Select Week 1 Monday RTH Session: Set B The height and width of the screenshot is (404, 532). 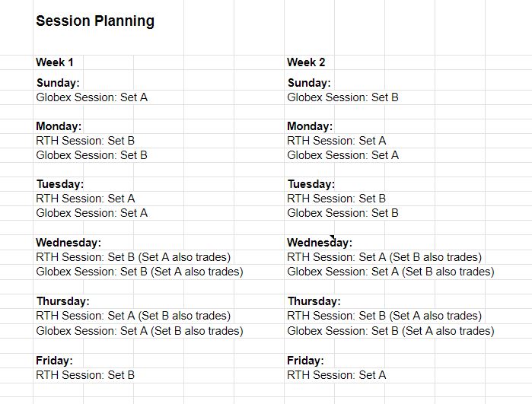point(85,141)
